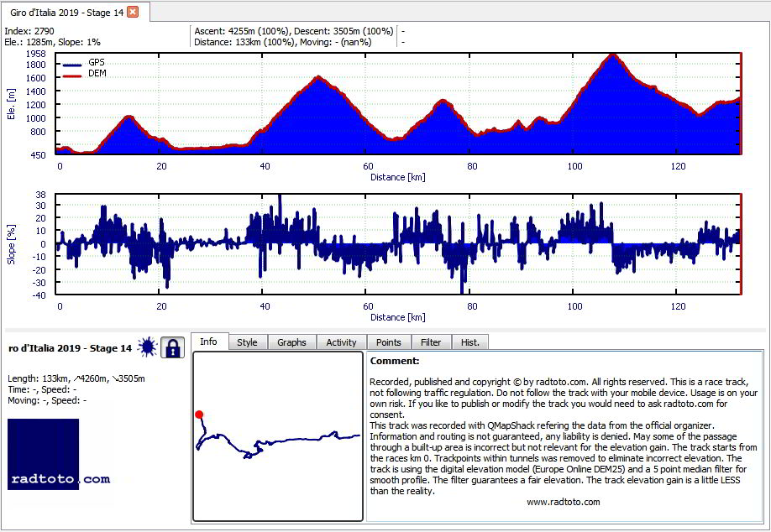771x532 pixels.
Task: Show the Points tab
Action: click(389, 342)
